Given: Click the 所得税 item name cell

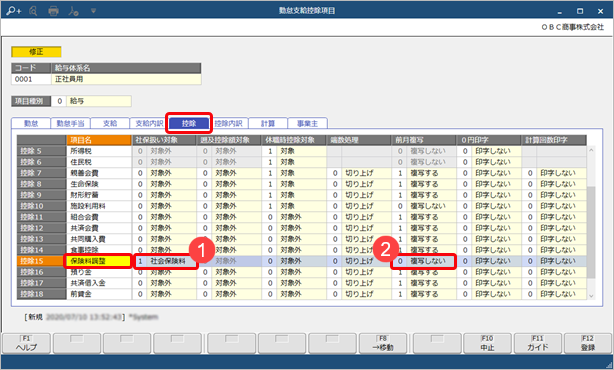Looking at the screenshot, I should coord(99,151).
